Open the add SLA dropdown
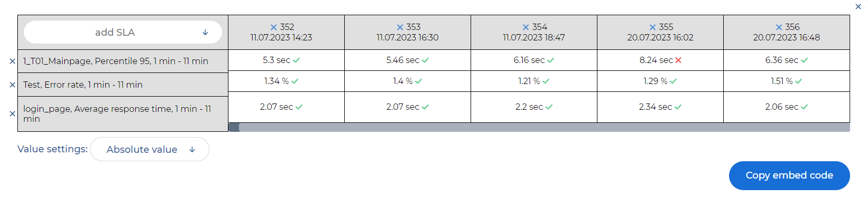 123,33
